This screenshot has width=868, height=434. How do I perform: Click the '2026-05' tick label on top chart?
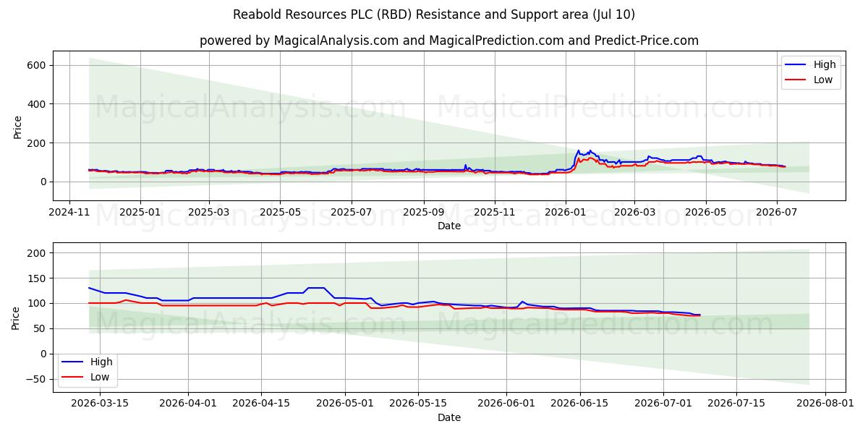click(706, 213)
